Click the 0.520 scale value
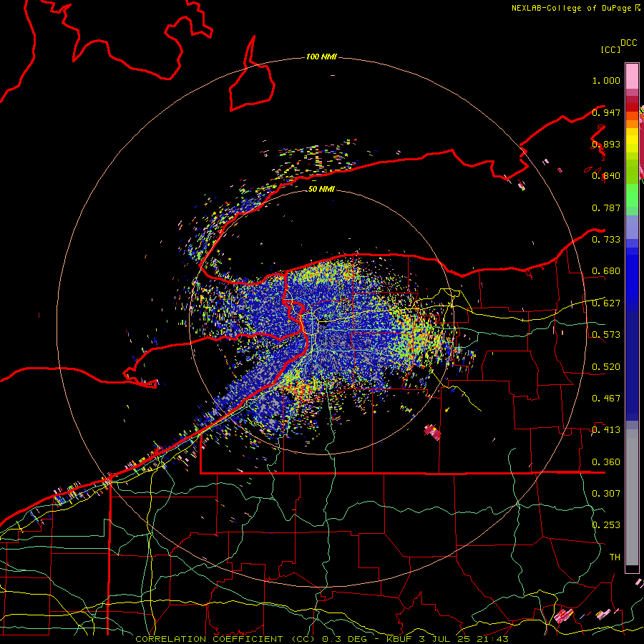 [606, 367]
